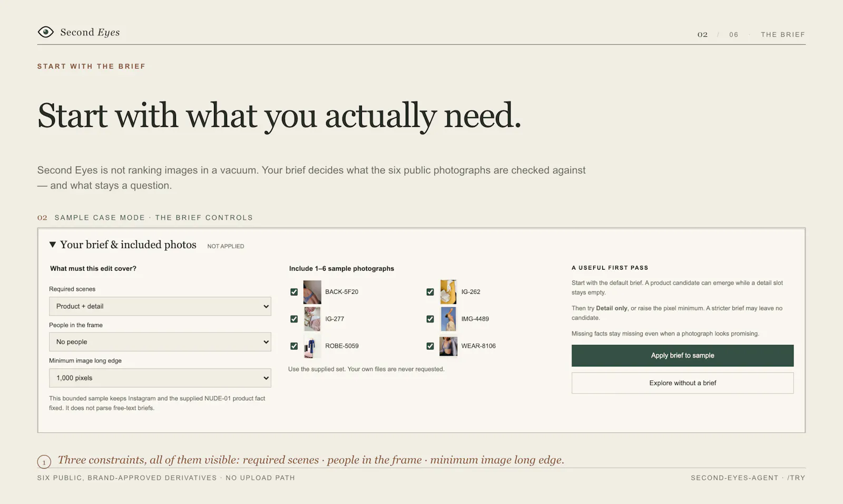Click the /TRY footer text
The width and height of the screenshot is (843, 504).
tap(796, 478)
